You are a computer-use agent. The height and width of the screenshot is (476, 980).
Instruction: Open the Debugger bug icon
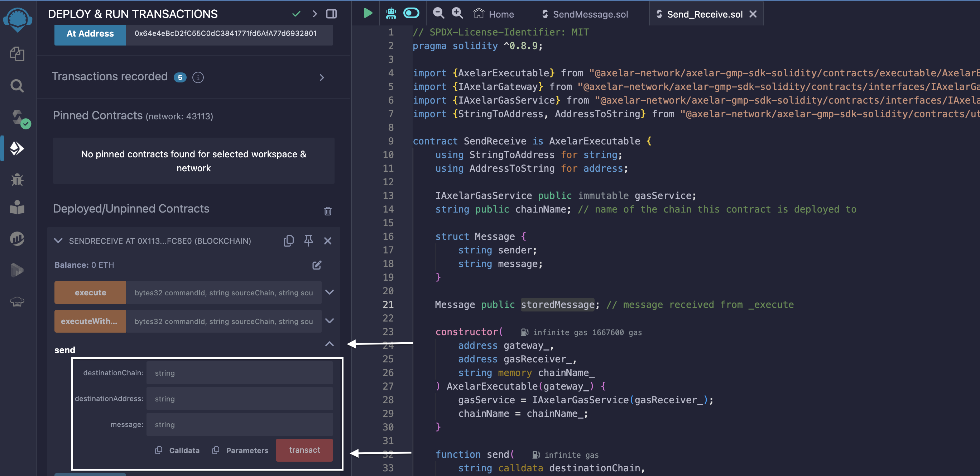(x=17, y=179)
